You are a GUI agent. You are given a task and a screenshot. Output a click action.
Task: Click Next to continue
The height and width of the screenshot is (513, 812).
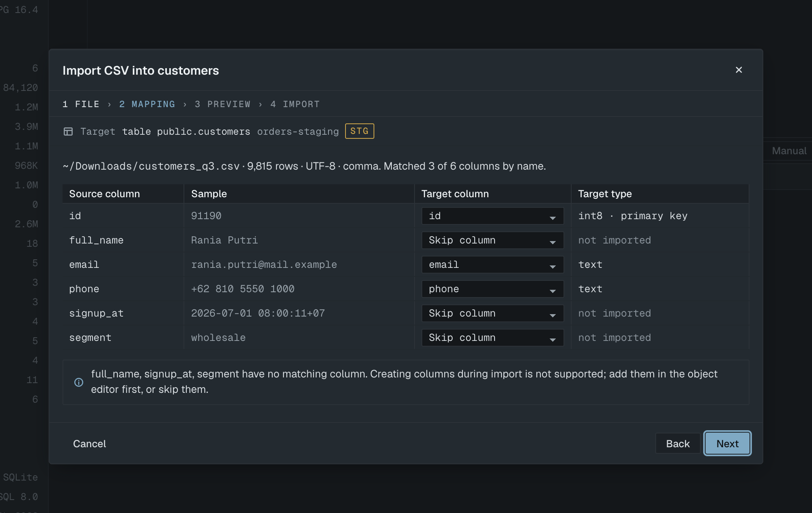pos(727,444)
